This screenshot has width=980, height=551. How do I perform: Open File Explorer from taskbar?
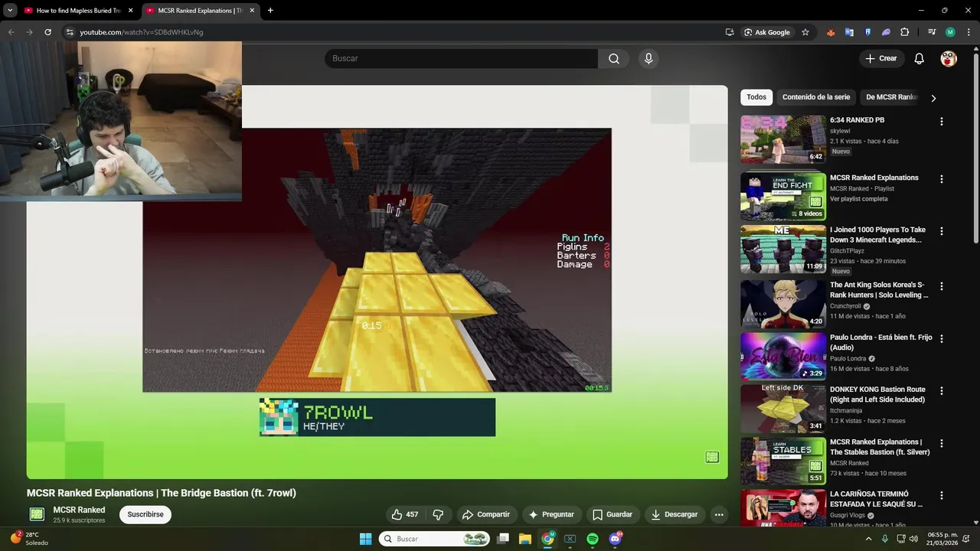click(x=525, y=539)
